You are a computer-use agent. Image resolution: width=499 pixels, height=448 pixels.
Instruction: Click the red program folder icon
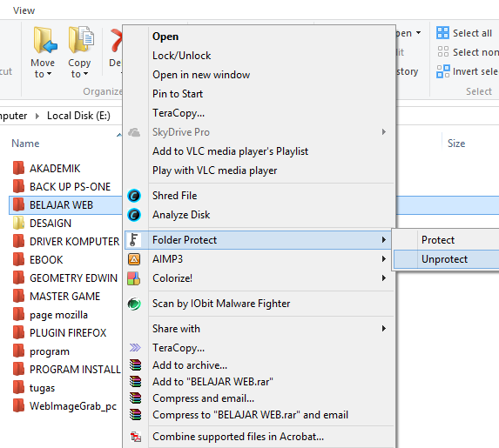18,351
